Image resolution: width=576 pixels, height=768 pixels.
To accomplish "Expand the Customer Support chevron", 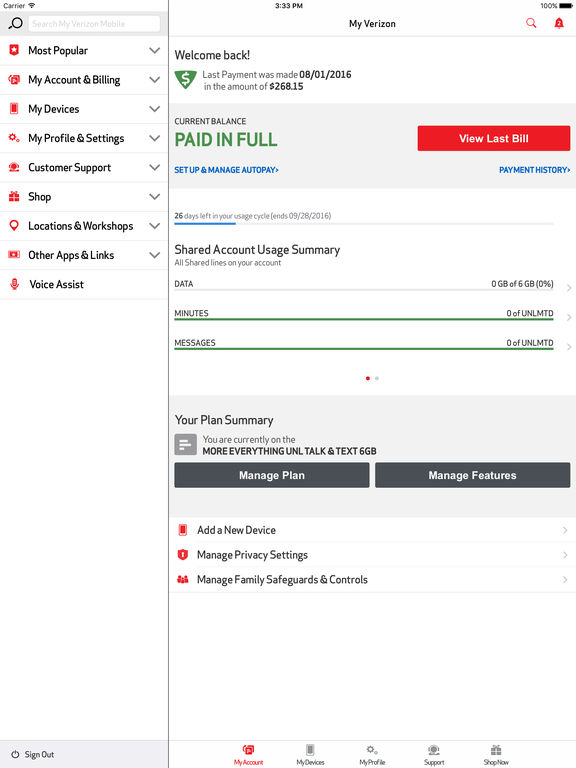I will coord(155,167).
